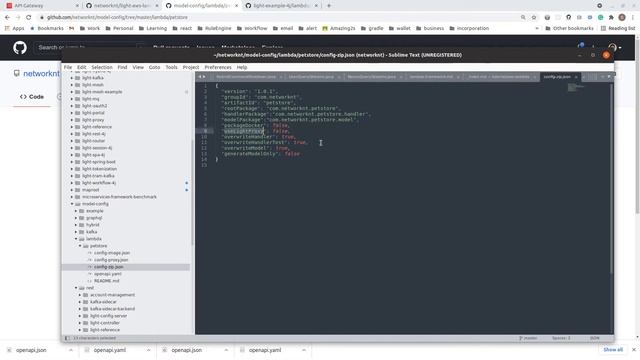Open the Selection menu
This screenshot has width=640, height=360.
(x=102, y=67)
